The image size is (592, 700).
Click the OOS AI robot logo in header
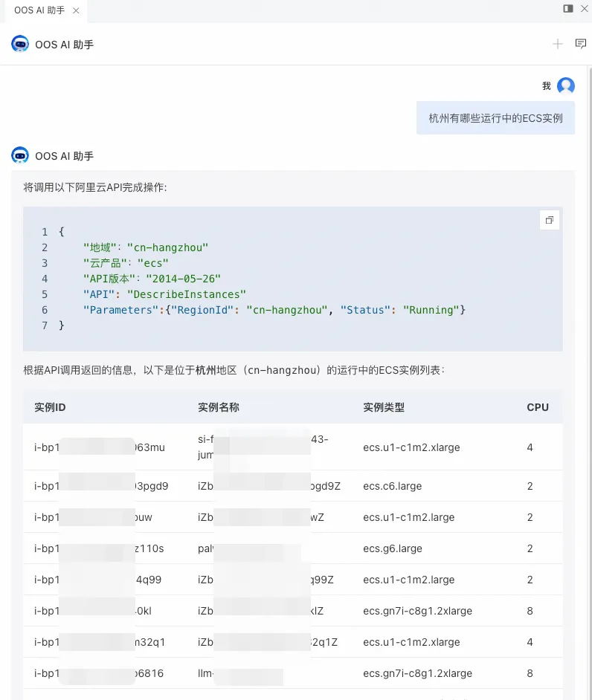(x=20, y=44)
